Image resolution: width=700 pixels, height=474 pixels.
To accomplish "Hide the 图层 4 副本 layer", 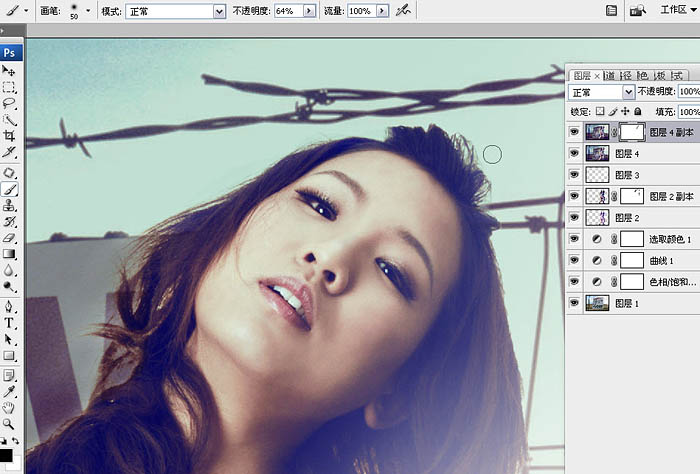I will tap(574, 131).
